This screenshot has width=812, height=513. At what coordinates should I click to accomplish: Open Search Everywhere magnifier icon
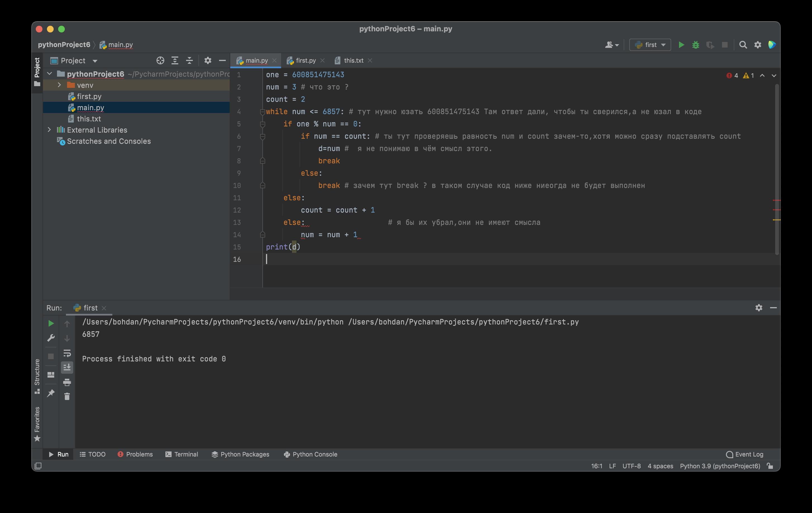point(743,45)
